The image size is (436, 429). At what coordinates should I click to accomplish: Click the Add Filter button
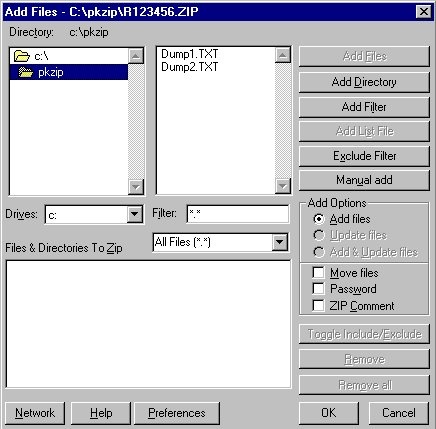pyautogui.click(x=364, y=107)
